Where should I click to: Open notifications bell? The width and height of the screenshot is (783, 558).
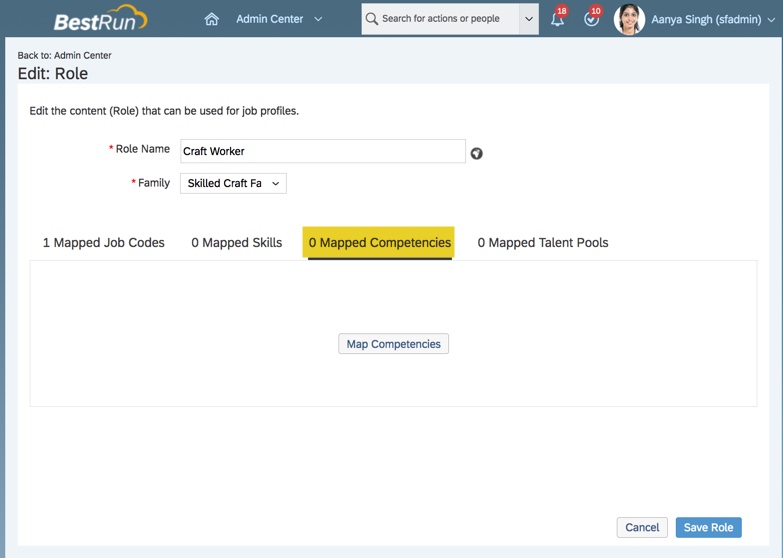click(x=557, y=19)
